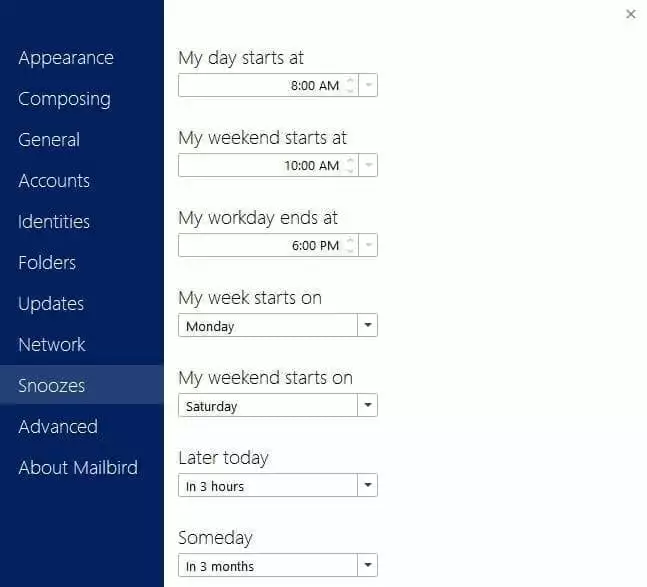Open the Appearance settings section
The image size is (647, 587).
click(66, 58)
